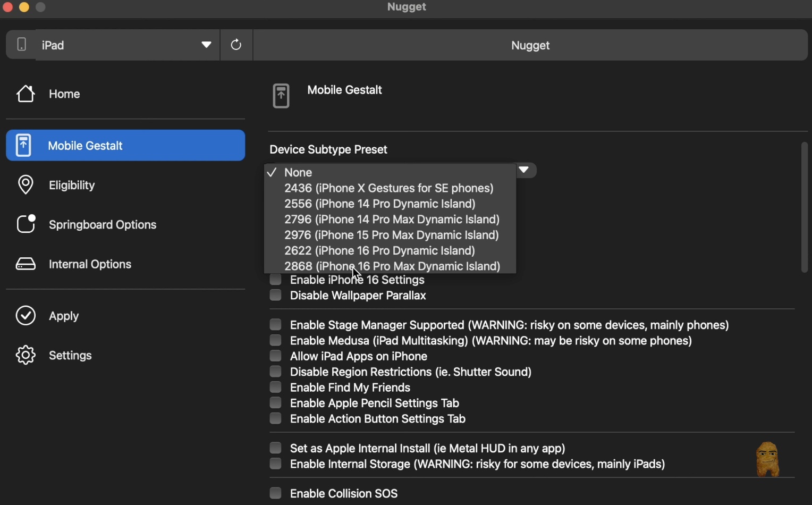This screenshot has height=505, width=812.
Task: Enable Collision SOS checkbox
Action: tap(275, 493)
